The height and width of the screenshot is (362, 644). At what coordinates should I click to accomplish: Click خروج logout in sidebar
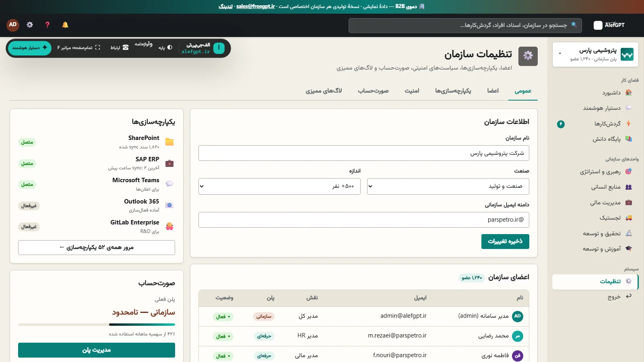pos(595,297)
